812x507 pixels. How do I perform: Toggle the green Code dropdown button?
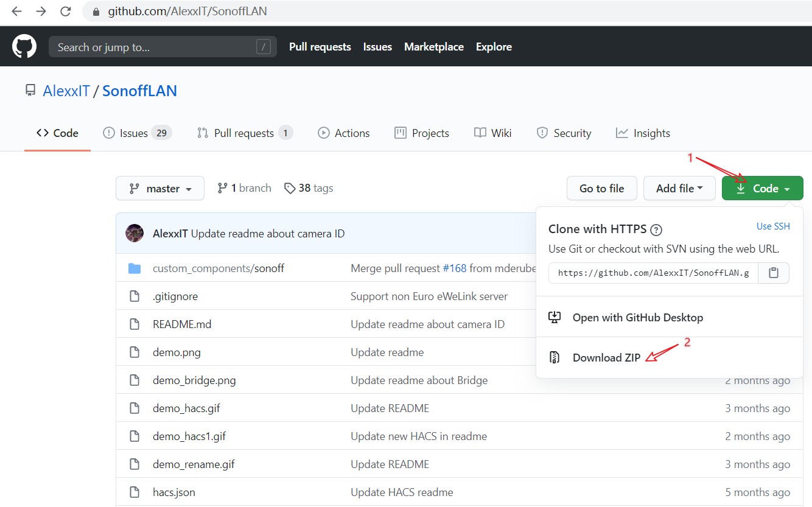click(x=762, y=189)
